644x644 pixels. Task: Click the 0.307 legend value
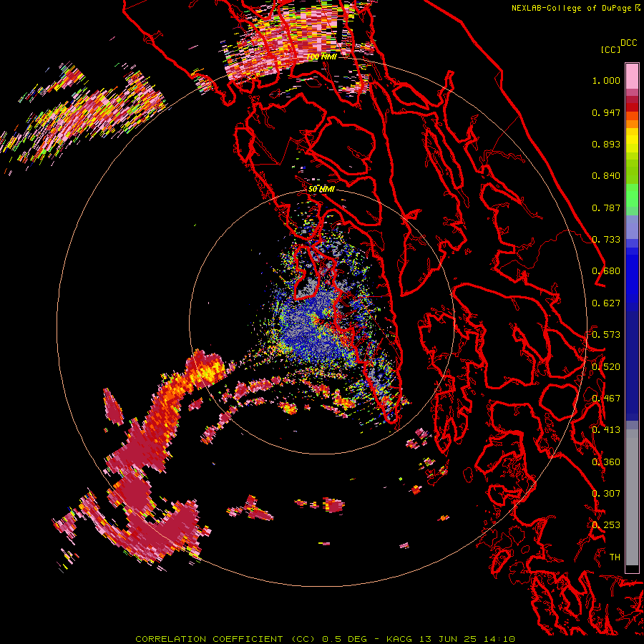pyautogui.click(x=606, y=494)
